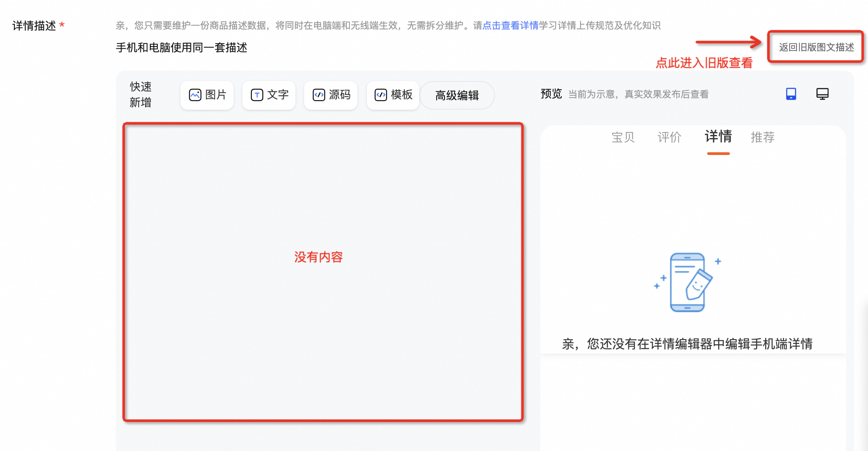
Task: Switch preview to mobile phone icon
Action: pyautogui.click(x=791, y=94)
